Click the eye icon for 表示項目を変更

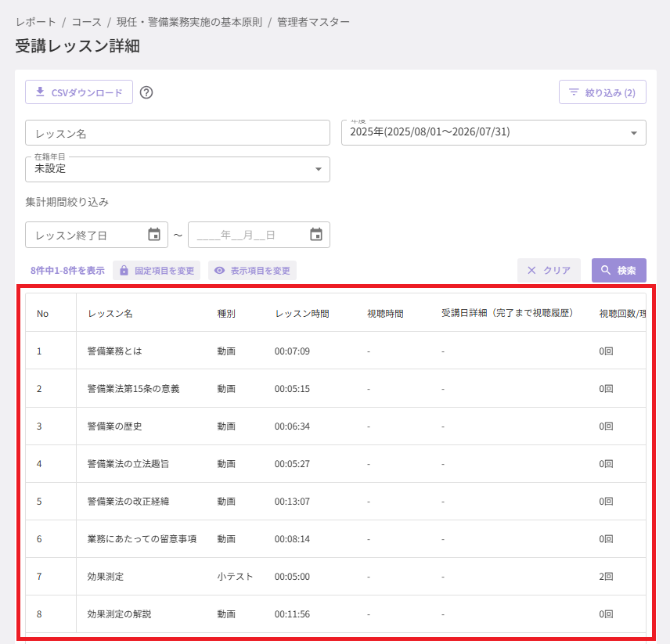tap(220, 270)
